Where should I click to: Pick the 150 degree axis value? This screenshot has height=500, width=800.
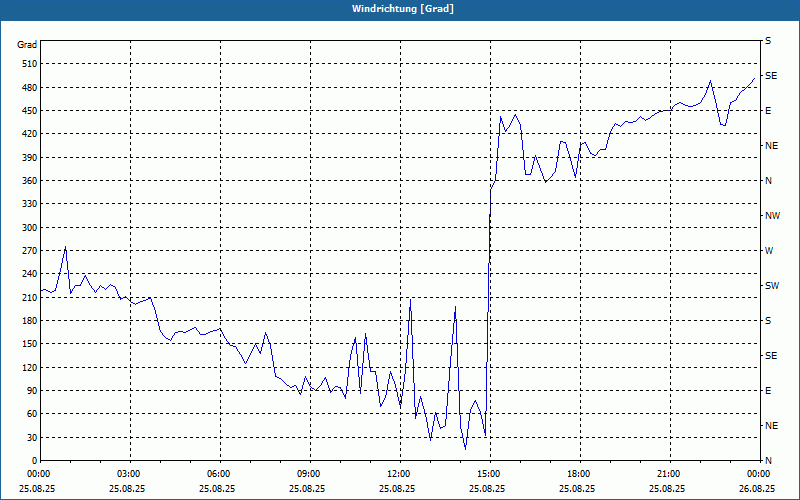30,344
